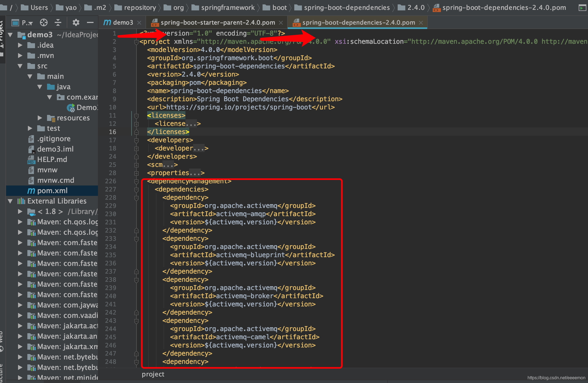
Task: Click the project breadcrumb at editor bottom
Action: coord(153,374)
